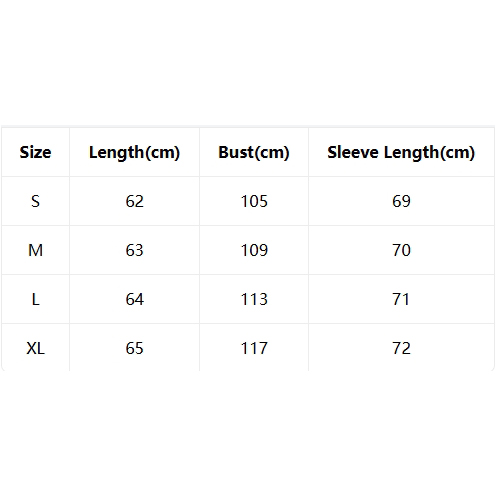Image resolution: width=496 pixels, height=496 pixels.
Task: Click bust value 105
Action: click(x=254, y=201)
